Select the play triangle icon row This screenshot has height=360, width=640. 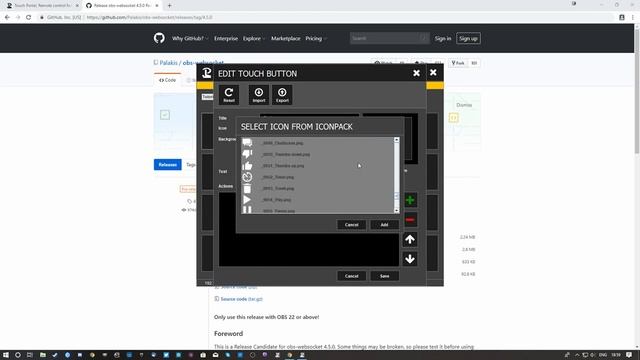[318, 200]
